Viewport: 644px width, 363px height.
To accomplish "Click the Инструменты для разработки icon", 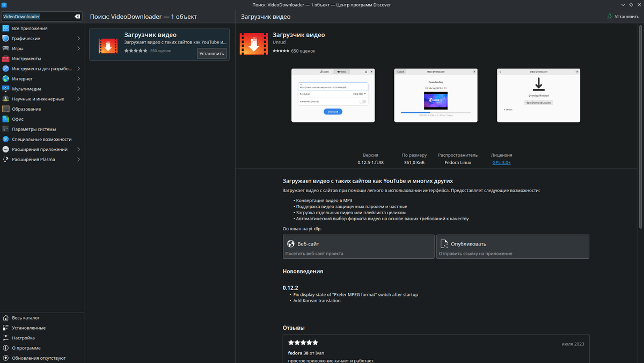I will (x=6, y=69).
